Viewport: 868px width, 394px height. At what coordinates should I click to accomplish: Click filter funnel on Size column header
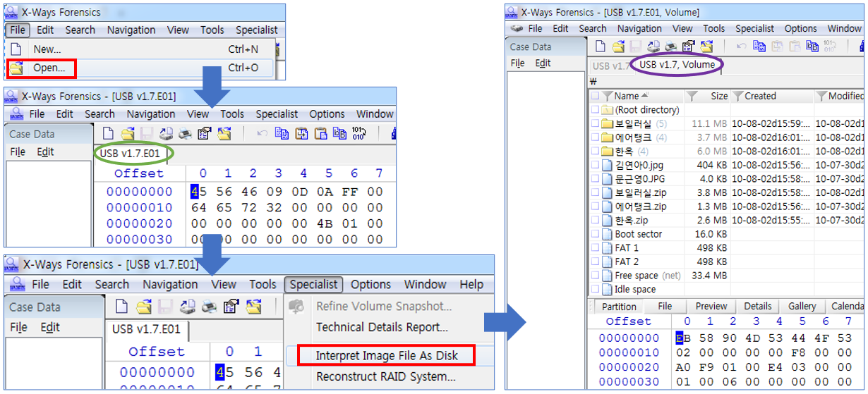coord(692,96)
